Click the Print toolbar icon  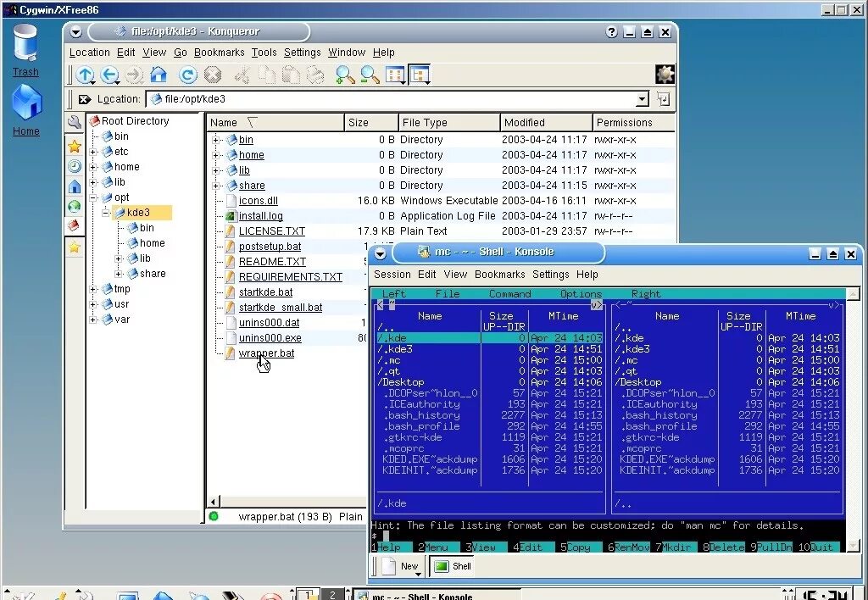pyautogui.click(x=315, y=75)
